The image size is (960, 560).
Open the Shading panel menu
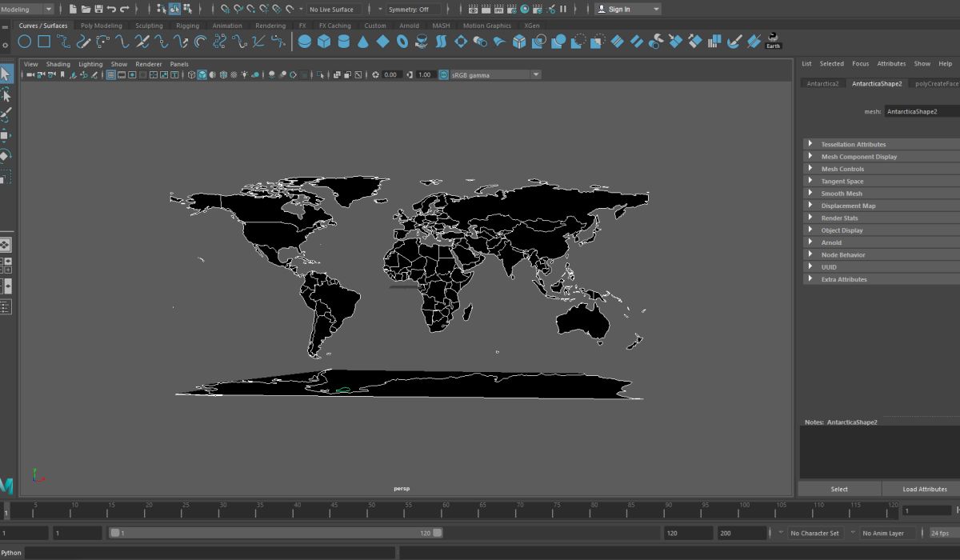click(58, 64)
